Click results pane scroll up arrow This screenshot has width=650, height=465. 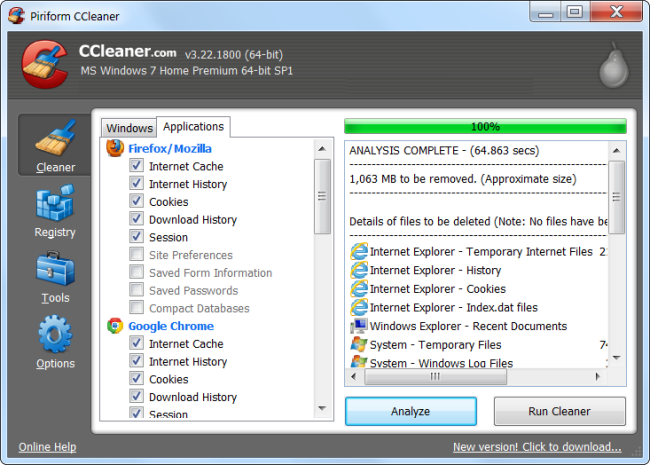tap(616, 150)
